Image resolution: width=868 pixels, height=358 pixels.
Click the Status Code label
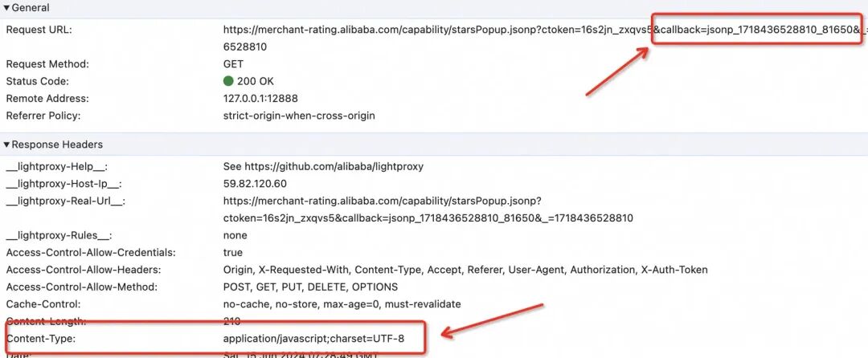[37, 81]
